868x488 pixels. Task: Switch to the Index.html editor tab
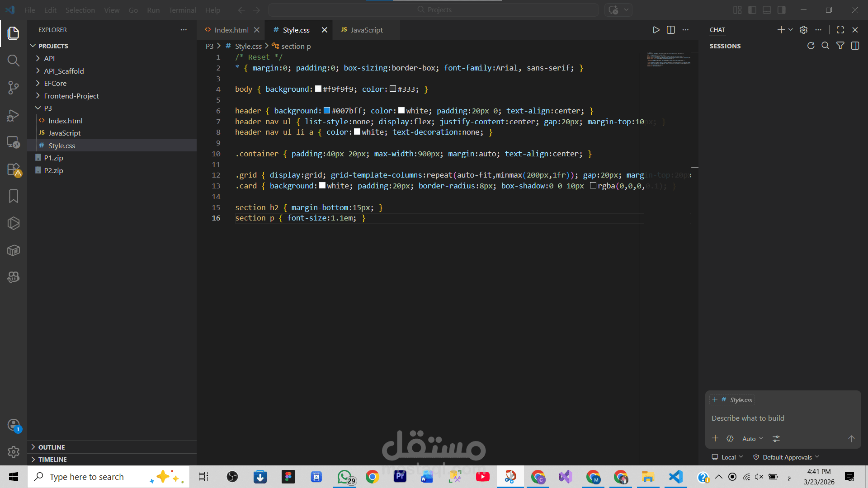pyautogui.click(x=231, y=30)
